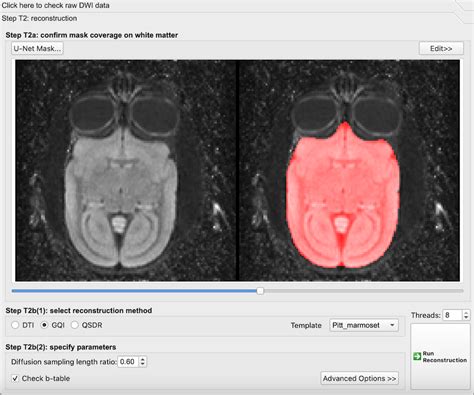The width and height of the screenshot is (474, 395).
Task: Click the green arrow Run Reconstruction icon
Action: [x=417, y=356]
